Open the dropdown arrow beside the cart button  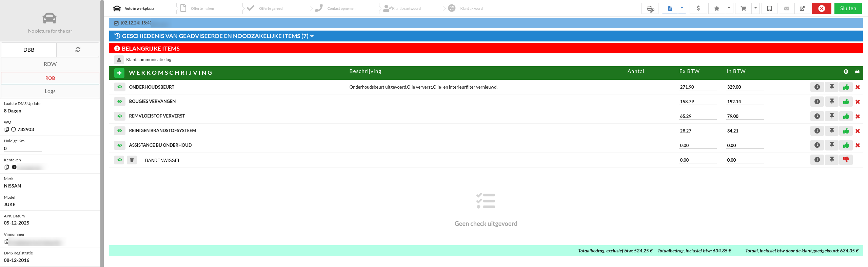(x=755, y=8)
